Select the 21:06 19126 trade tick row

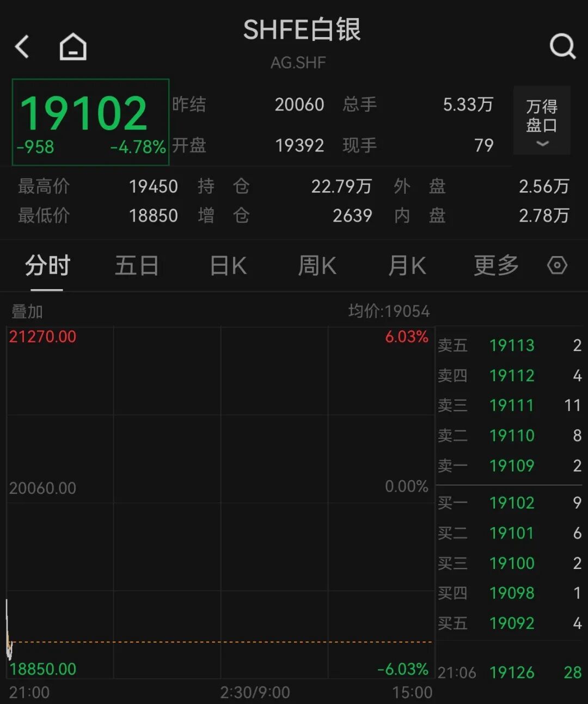click(510, 672)
